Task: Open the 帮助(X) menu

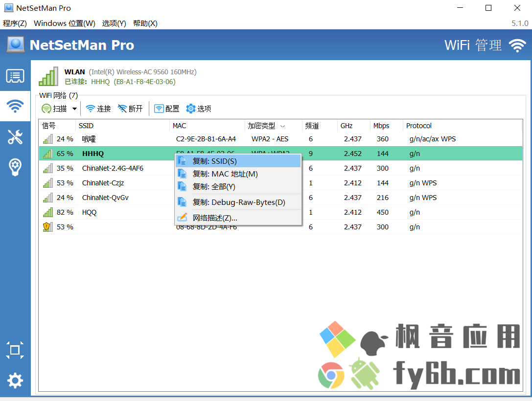Action: click(145, 23)
